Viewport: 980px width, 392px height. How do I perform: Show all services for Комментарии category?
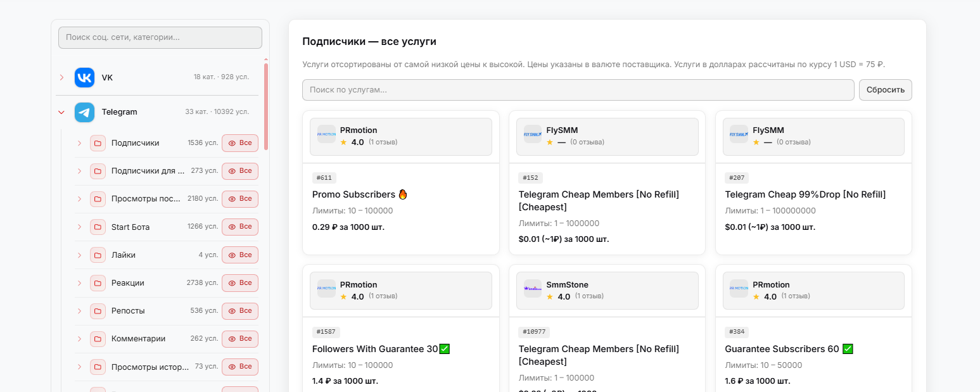point(240,339)
